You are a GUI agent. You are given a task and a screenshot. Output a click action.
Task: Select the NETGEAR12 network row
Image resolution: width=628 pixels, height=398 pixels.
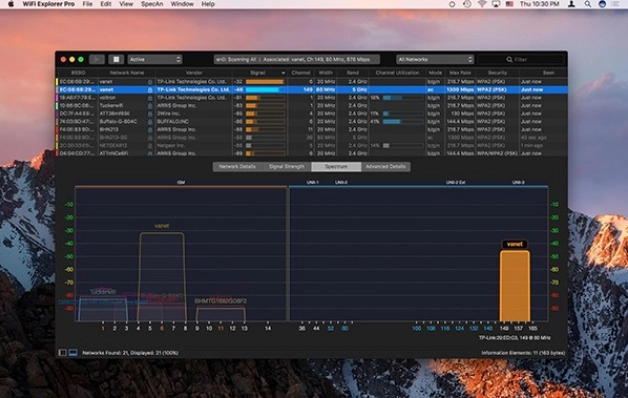tap(312, 145)
